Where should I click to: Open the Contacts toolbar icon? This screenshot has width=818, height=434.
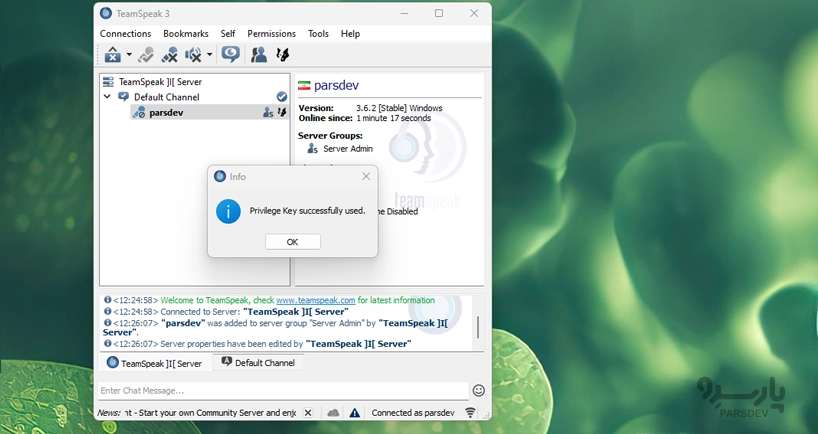pos(259,55)
